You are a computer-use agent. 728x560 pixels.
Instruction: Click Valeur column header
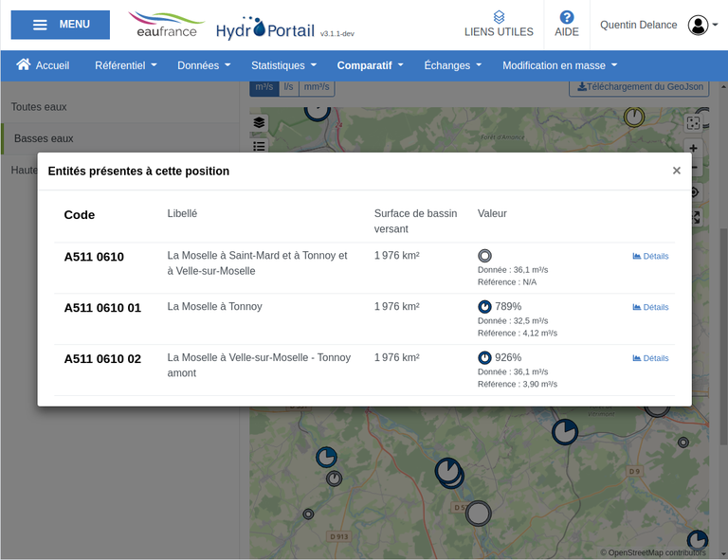click(492, 213)
